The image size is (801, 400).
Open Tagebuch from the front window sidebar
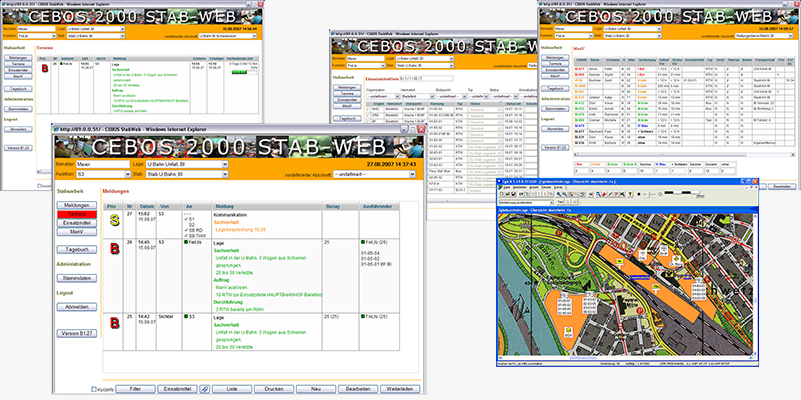[77, 248]
